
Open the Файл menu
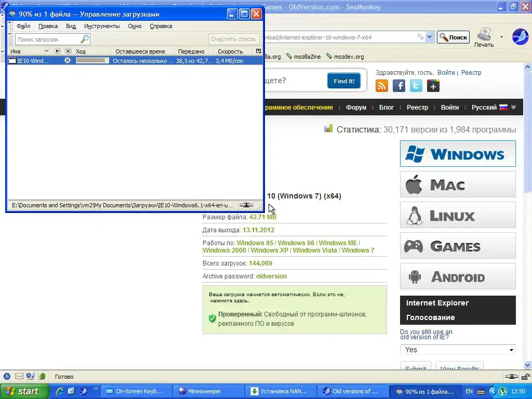(23, 26)
